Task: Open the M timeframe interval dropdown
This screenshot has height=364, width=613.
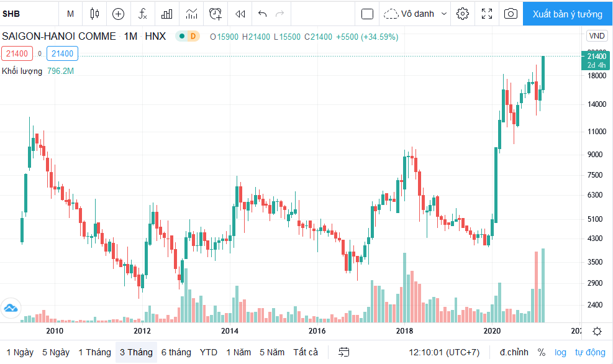Action: tap(70, 14)
